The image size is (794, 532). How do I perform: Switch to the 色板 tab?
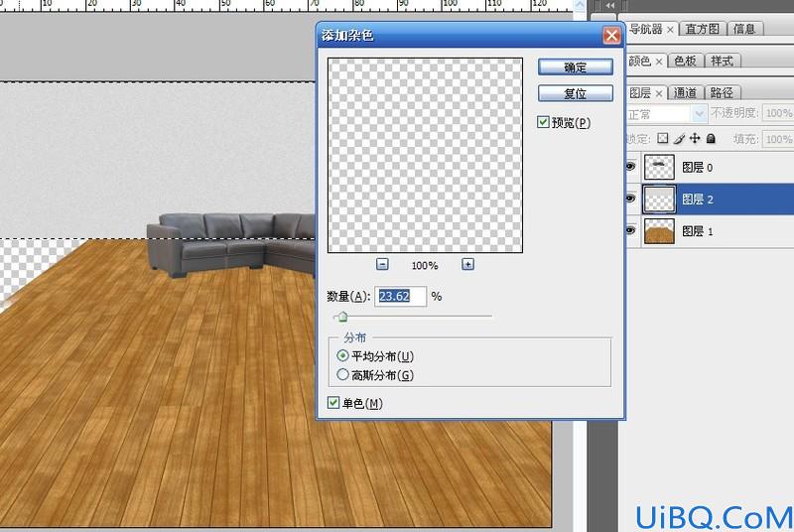click(x=685, y=62)
